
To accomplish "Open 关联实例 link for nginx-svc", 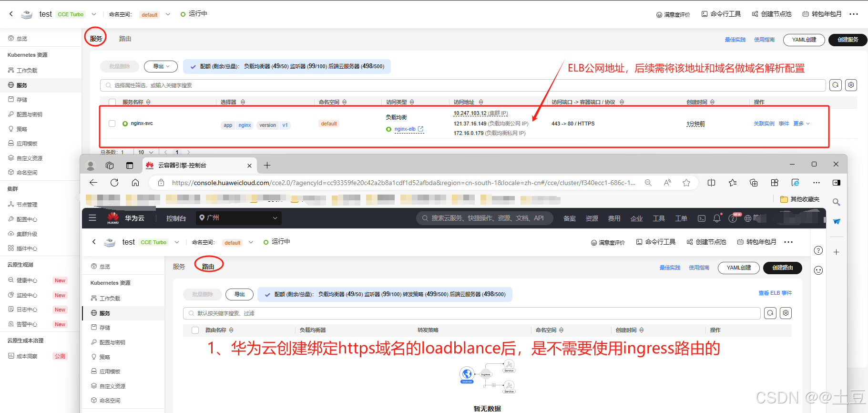I will point(764,124).
